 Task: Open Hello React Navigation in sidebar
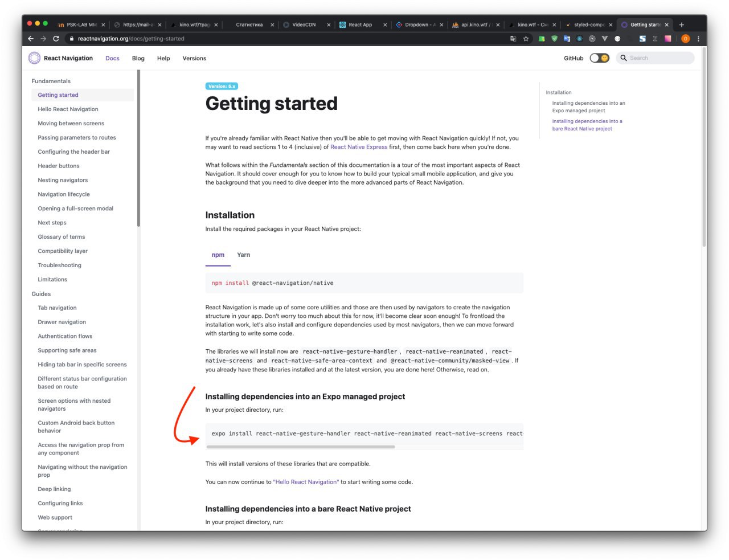[68, 109]
